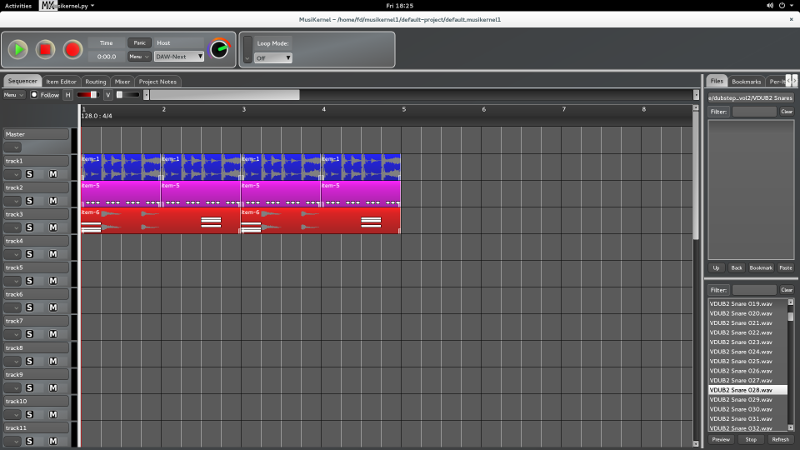Viewport: 800px width, 450px height.
Task: Mute track1
Action: (53, 174)
